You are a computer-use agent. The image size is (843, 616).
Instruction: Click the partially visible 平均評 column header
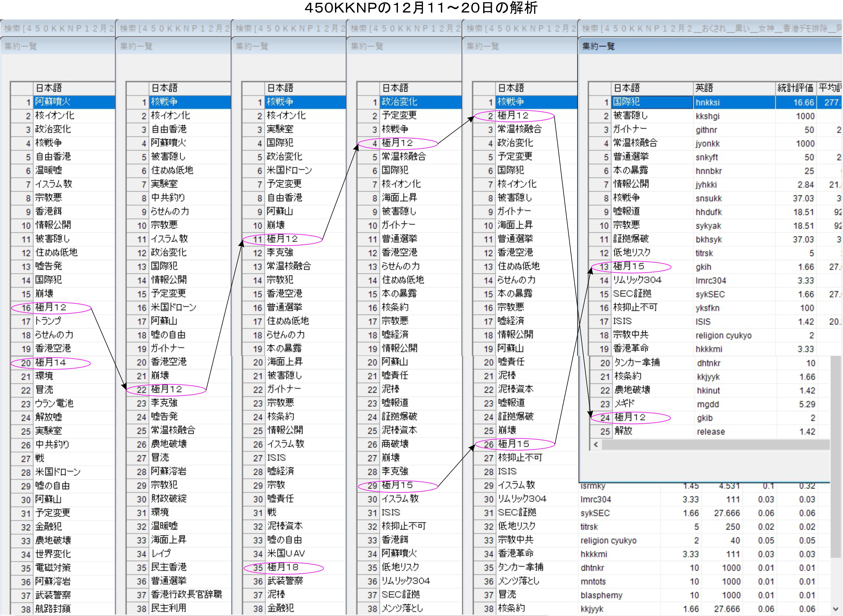pyautogui.click(x=830, y=88)
